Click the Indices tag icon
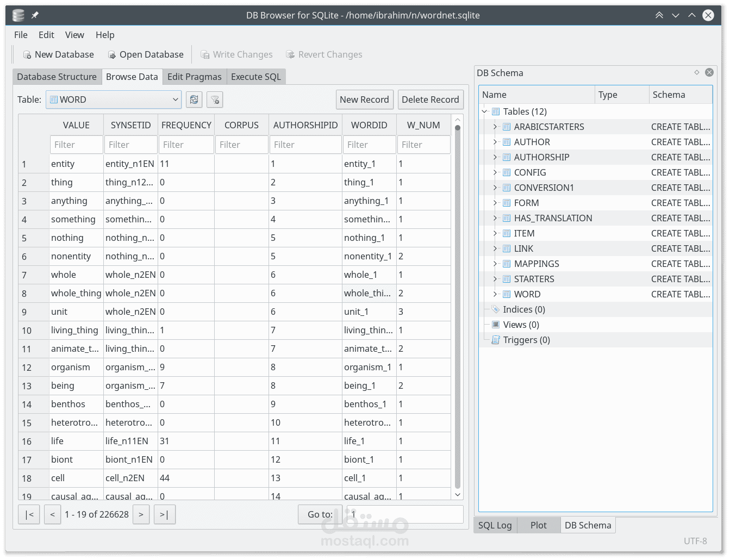The height and width of the screenshot is (560, 730). click(496, 309)
